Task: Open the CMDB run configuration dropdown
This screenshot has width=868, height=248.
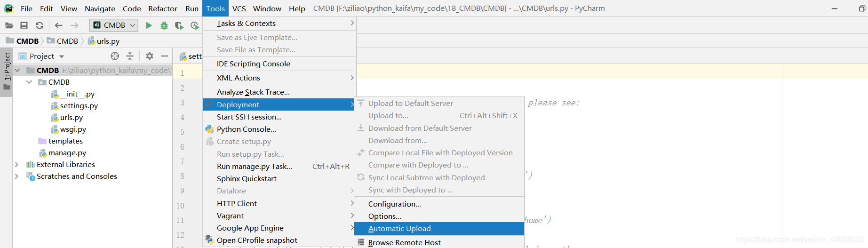Action: (x=114, y=25)
